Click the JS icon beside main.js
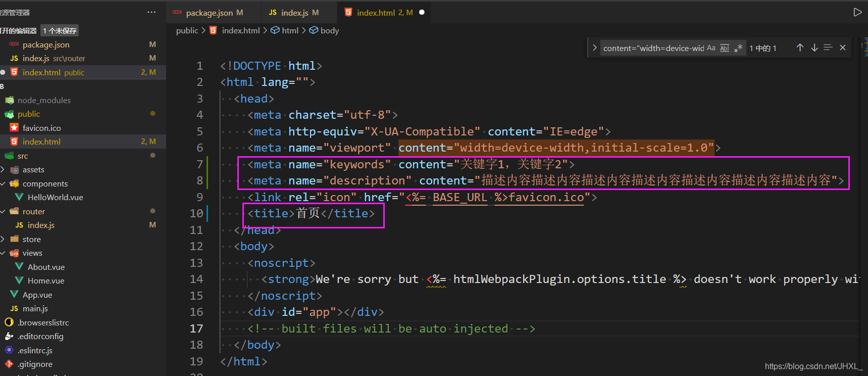 [14, 308]
